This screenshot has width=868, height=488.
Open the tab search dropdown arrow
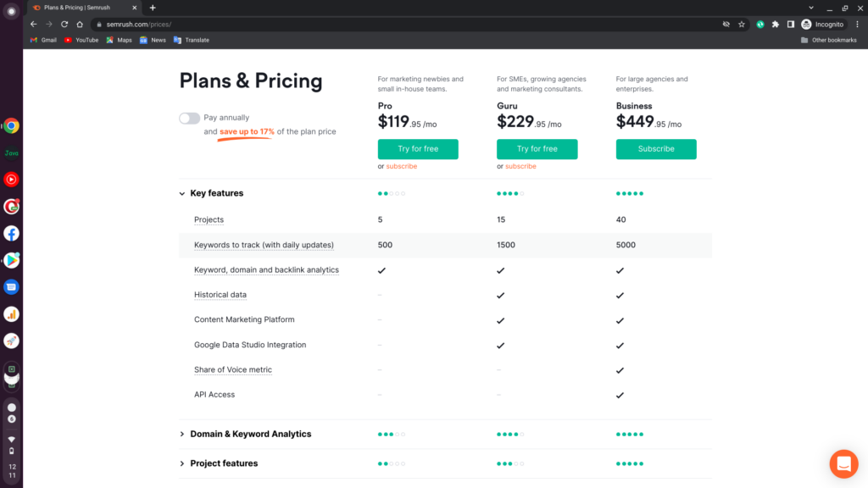point(811,8)
